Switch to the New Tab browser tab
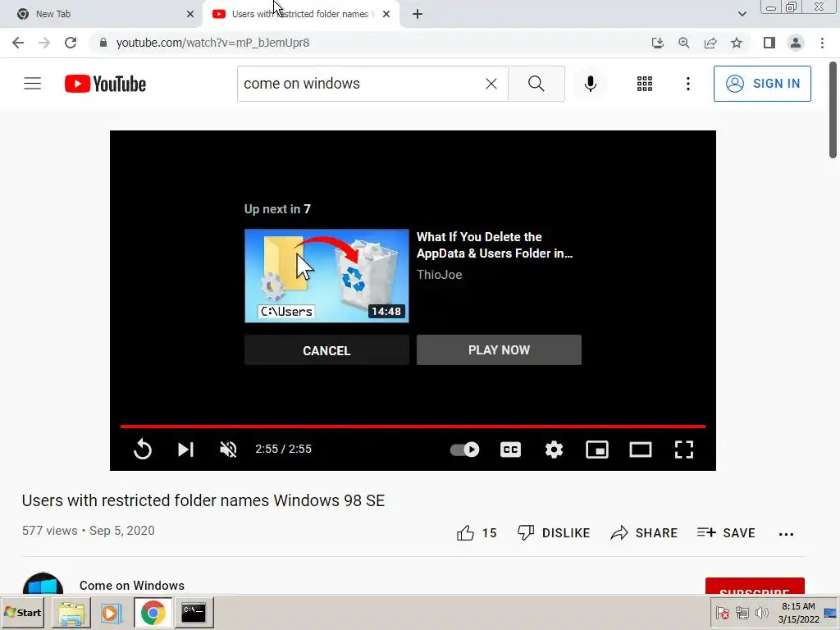This screenshot has width=840, height=630. (x=102, y=14)
